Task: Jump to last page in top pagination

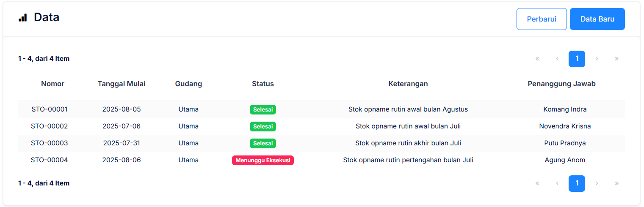Action: click(616, 59)
